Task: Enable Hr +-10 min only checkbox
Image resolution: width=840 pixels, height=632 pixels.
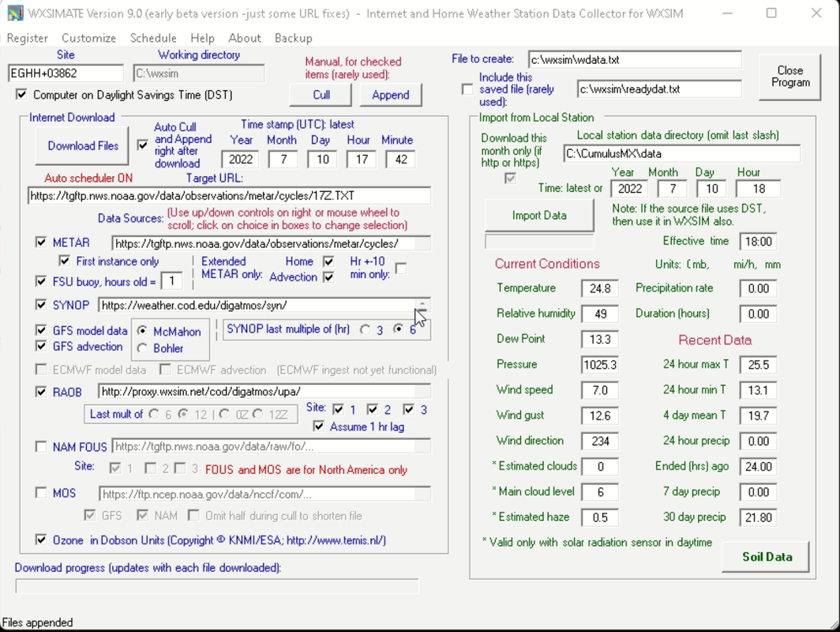Action: [x=400, y=268]
